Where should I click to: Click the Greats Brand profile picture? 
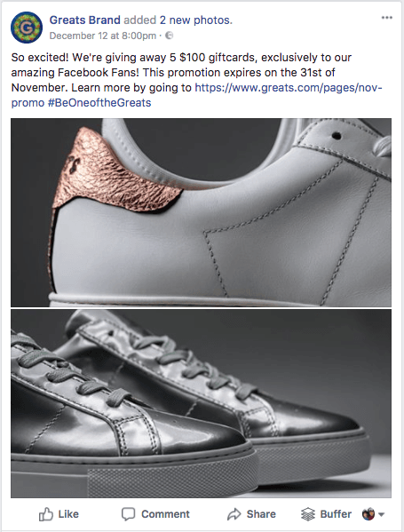[27, 28]
